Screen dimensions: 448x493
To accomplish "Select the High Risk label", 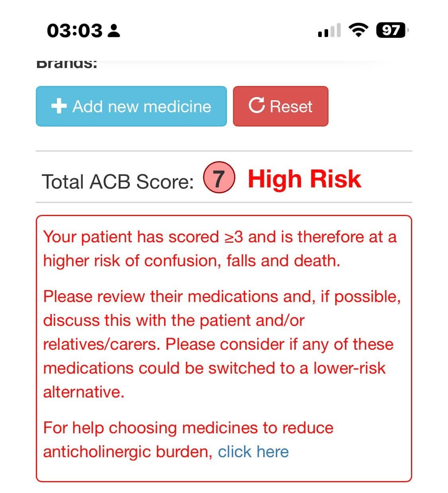I will pos(305,179).
